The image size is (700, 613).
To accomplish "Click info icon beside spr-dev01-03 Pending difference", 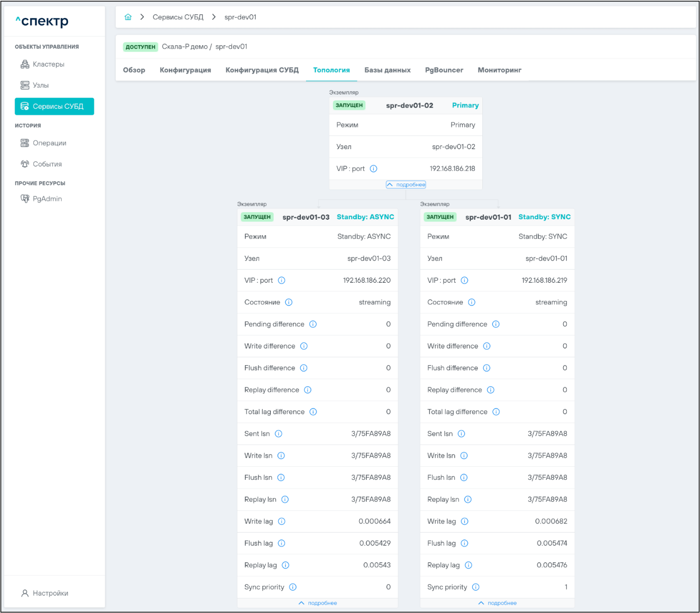I will 313,324.
